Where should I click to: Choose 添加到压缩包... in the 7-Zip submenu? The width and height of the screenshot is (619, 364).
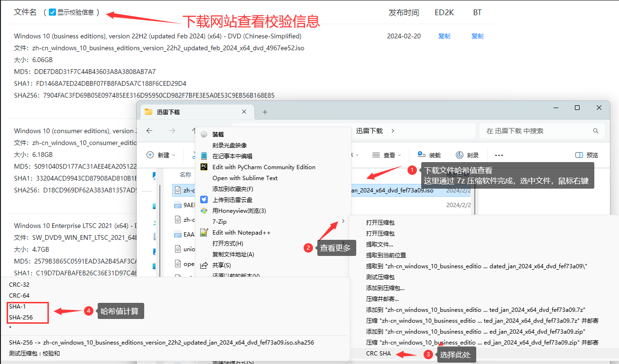[x=385, y=288]
